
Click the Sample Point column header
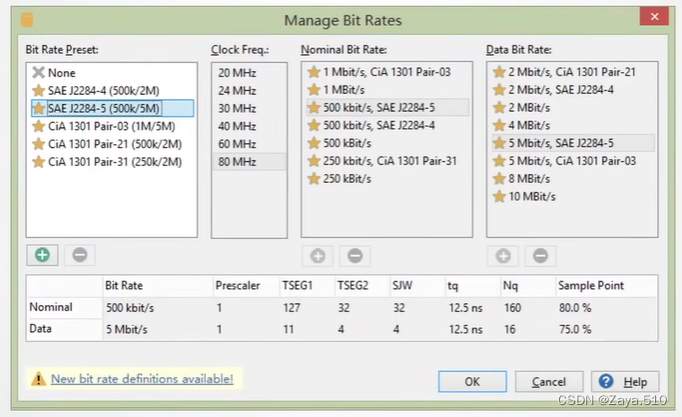pyautogui.click(x=606, y=286)
